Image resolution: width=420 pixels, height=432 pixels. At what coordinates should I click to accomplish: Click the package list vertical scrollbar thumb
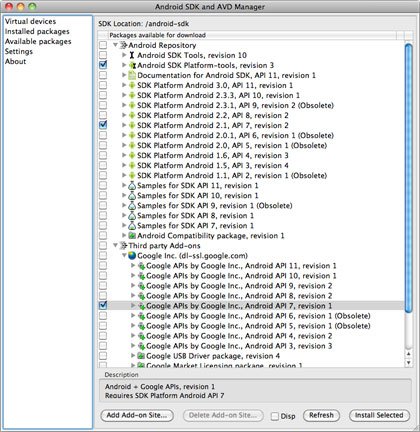coord(409,178)
